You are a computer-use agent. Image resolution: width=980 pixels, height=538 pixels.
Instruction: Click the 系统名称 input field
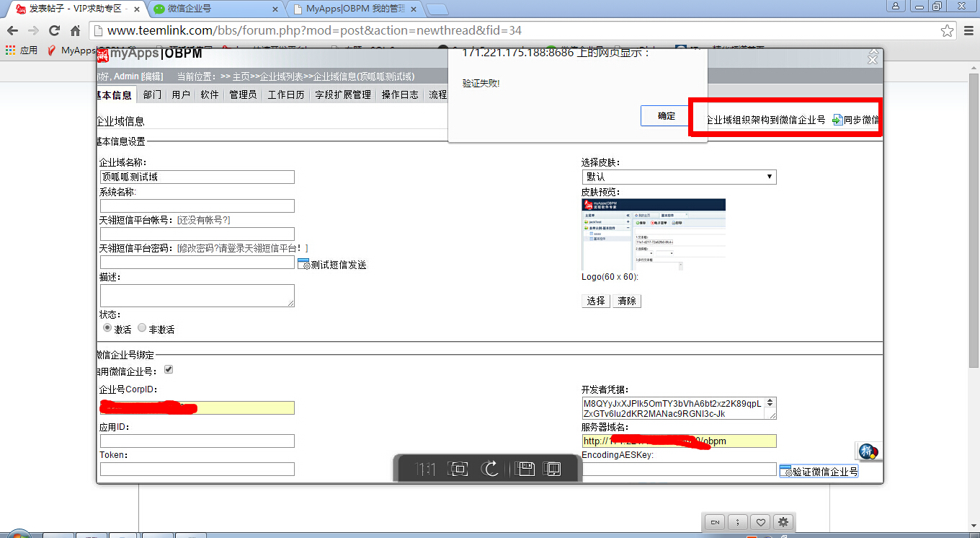click(x=197, y=206)
